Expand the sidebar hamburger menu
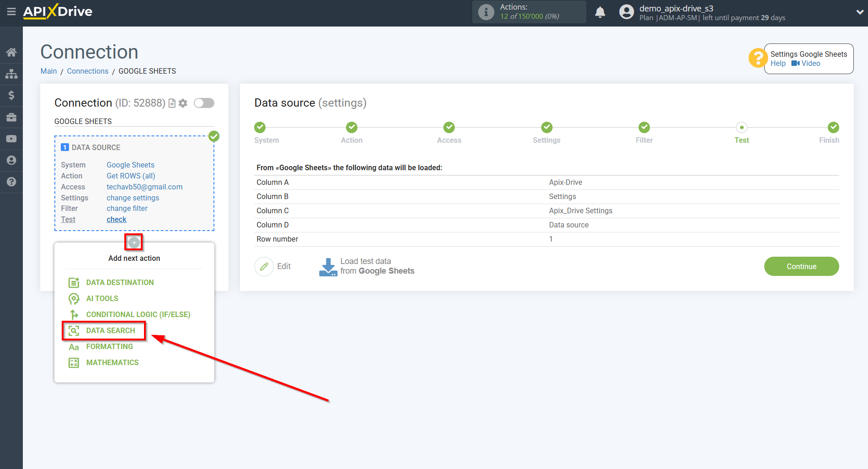868x469 pixels. click(x=11, y=12)
